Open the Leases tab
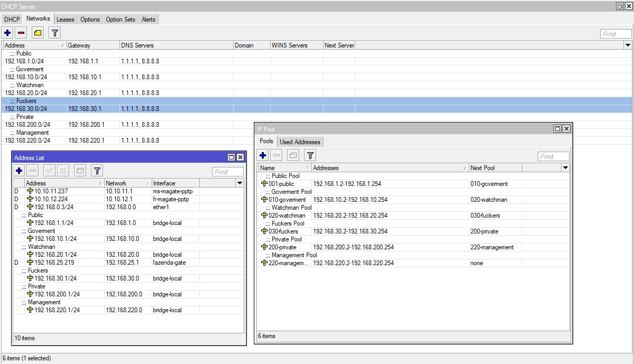Viewport: 634px width, 364px height. [66, 20]
